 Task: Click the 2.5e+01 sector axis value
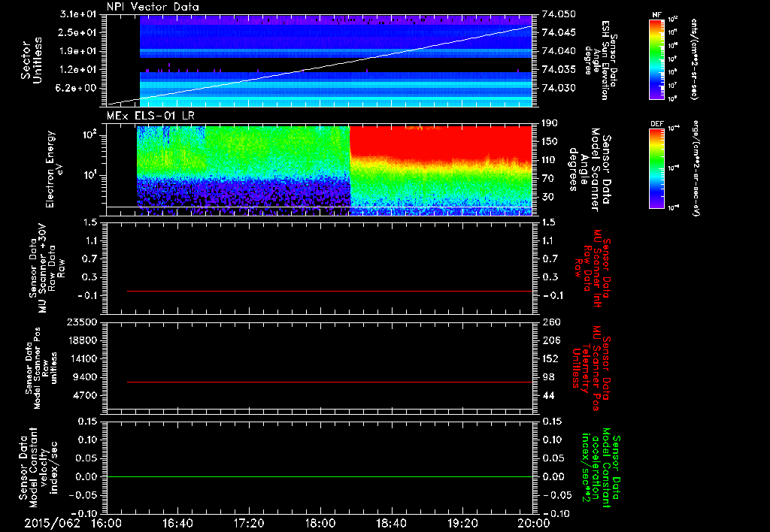[78, 32]
